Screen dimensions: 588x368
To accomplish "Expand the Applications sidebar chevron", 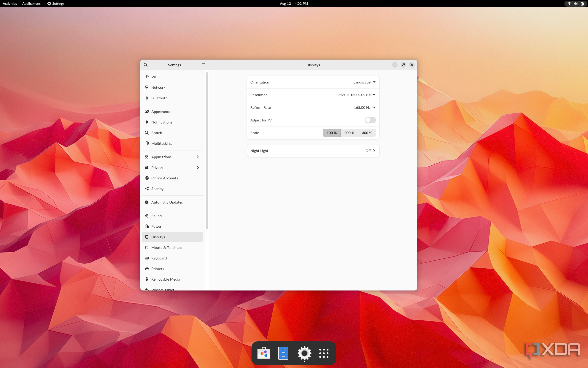I will click(198, 157).
